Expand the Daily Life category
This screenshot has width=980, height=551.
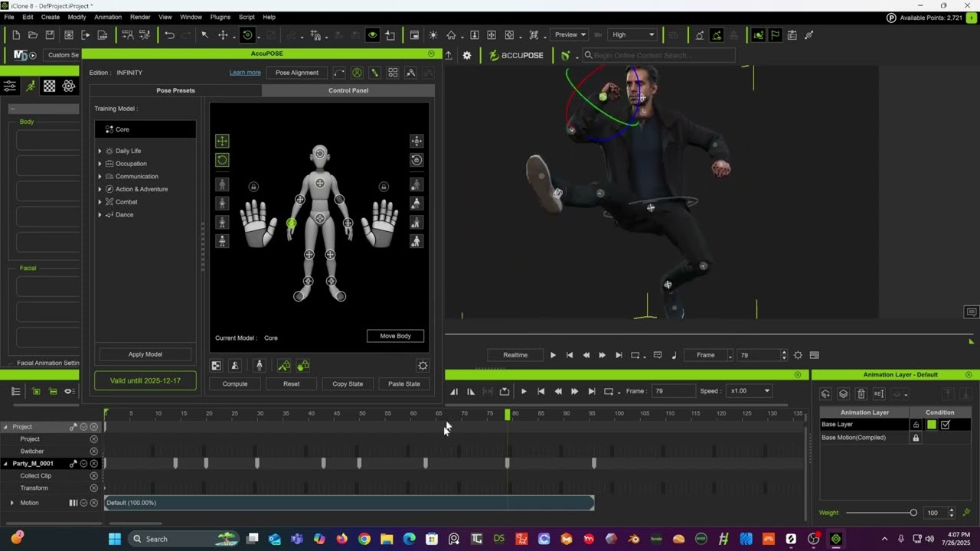pos(100,151)
